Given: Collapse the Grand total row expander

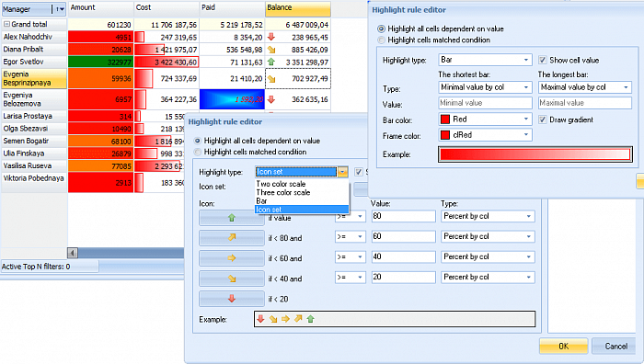Looking at the screenshot, I should 6,24.
